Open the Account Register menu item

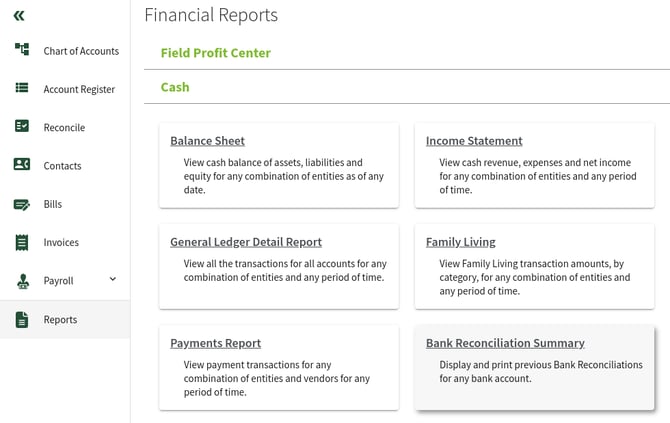79,89
